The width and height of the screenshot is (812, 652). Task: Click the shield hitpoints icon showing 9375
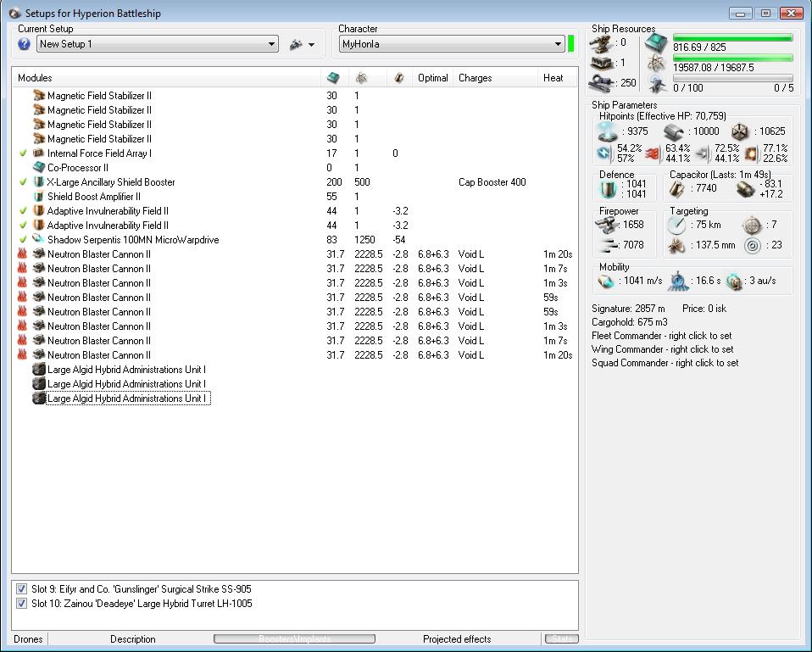(x=609, y=131)
